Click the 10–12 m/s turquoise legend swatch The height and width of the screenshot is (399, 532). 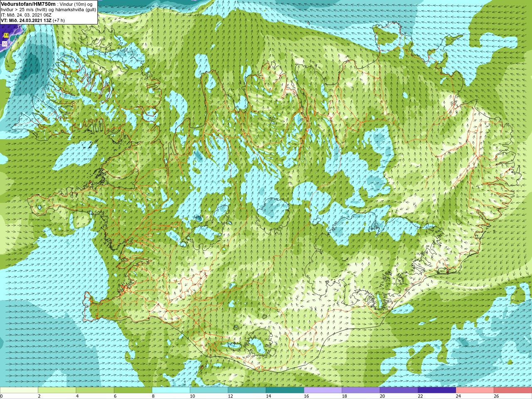209,390
